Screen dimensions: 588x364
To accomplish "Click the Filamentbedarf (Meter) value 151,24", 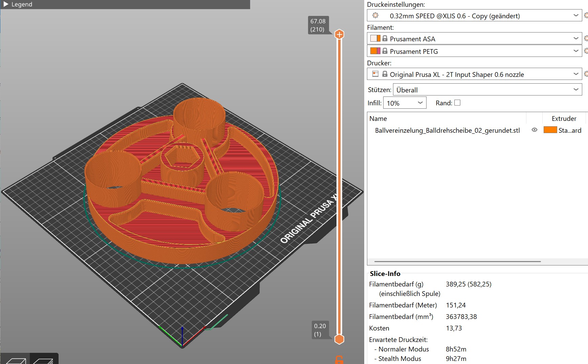I will click(x=456, y=305).
